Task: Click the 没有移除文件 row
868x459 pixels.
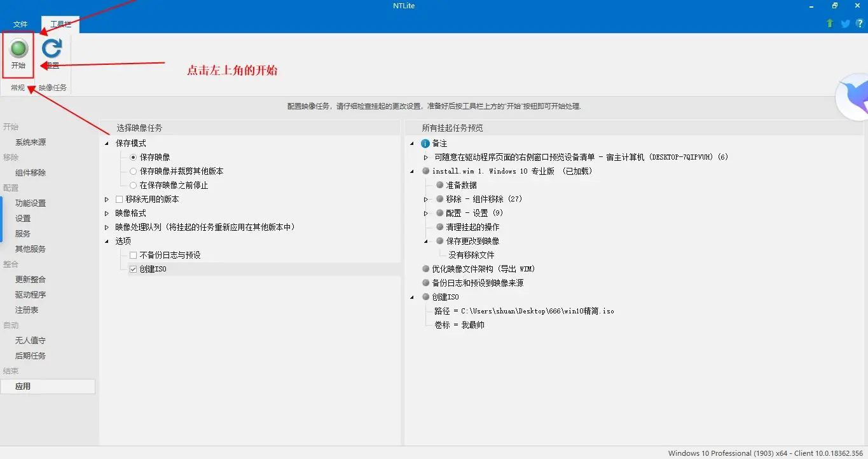Action: (471, 255)
